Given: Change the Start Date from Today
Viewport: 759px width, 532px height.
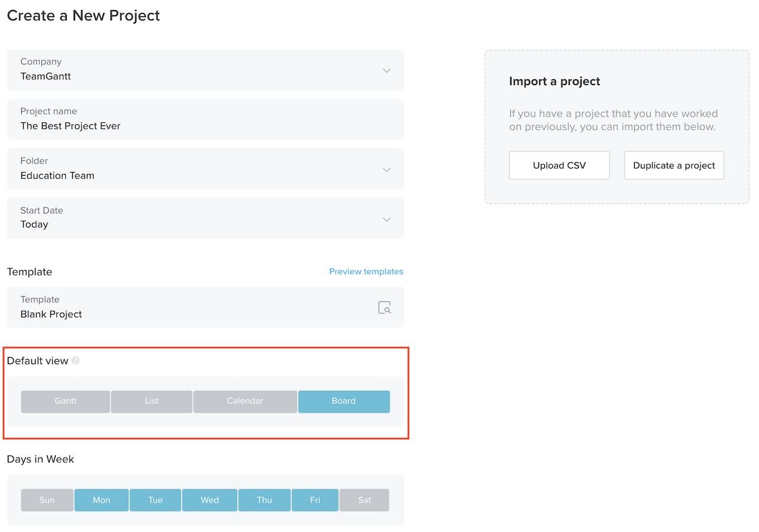Looking at the screenshot, I should pos(205,218).
